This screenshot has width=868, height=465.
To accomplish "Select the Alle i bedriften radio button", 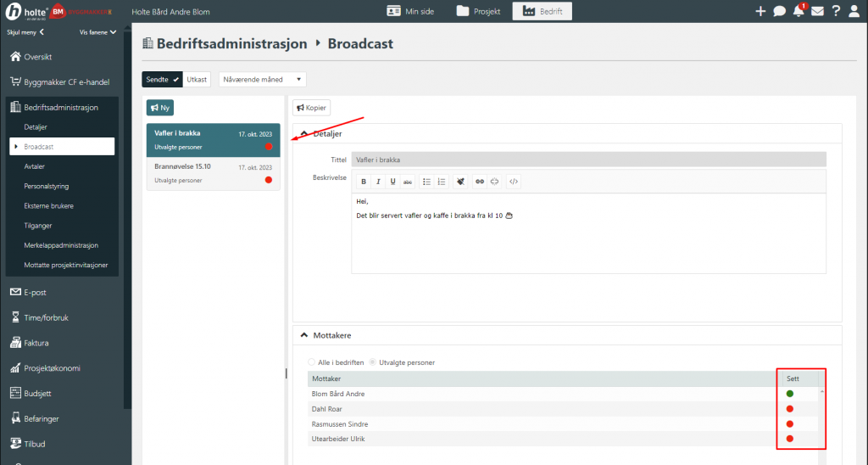I will point(312,362).
